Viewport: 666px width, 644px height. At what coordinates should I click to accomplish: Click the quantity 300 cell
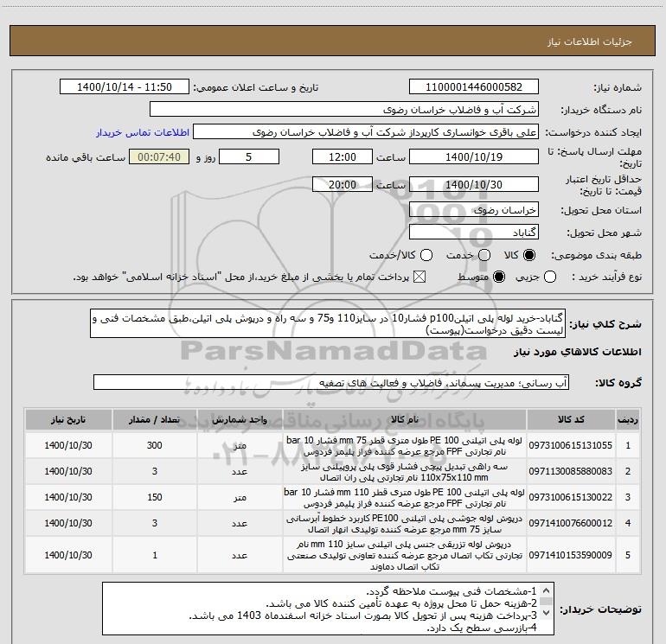pos(155,445)
